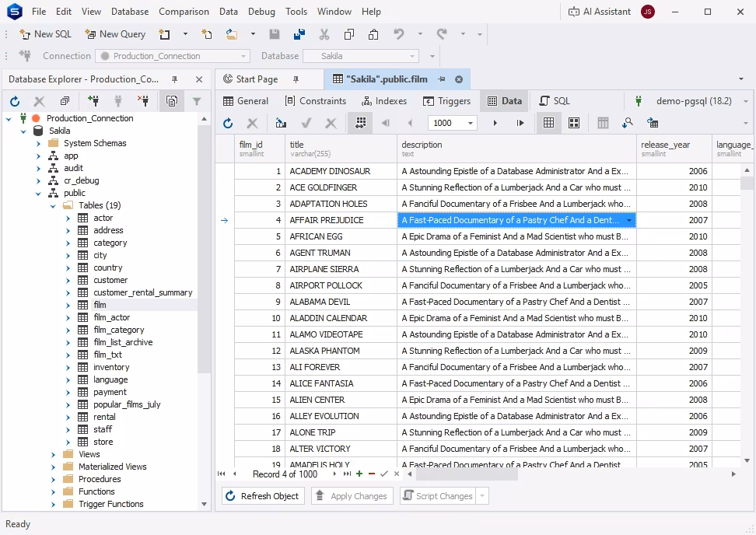Expand the System Schemas folder
This screenshot has width=756, height=535.
(x=38, y=143)
